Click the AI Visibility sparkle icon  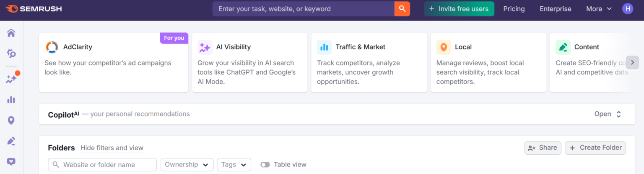(205, 47)
